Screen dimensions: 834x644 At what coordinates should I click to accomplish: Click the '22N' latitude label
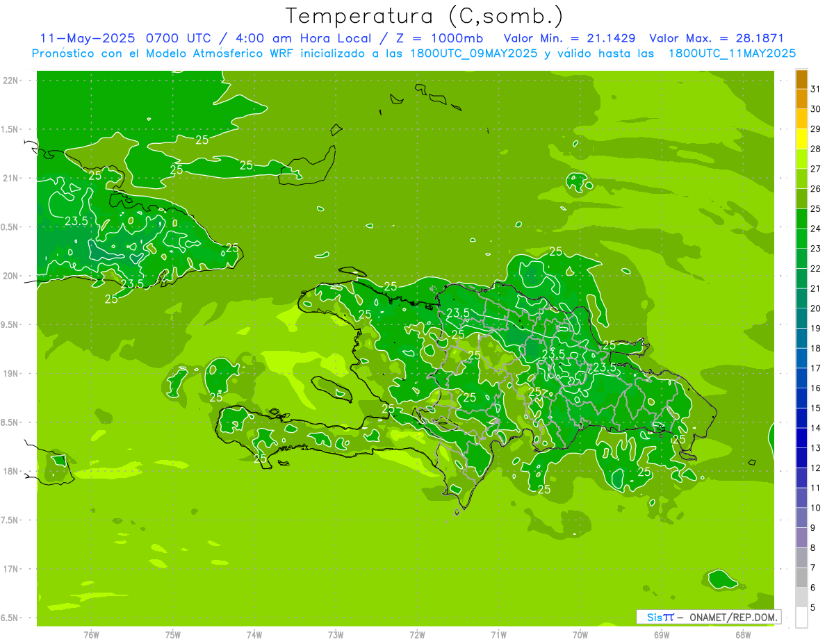(x=10, y=81)
